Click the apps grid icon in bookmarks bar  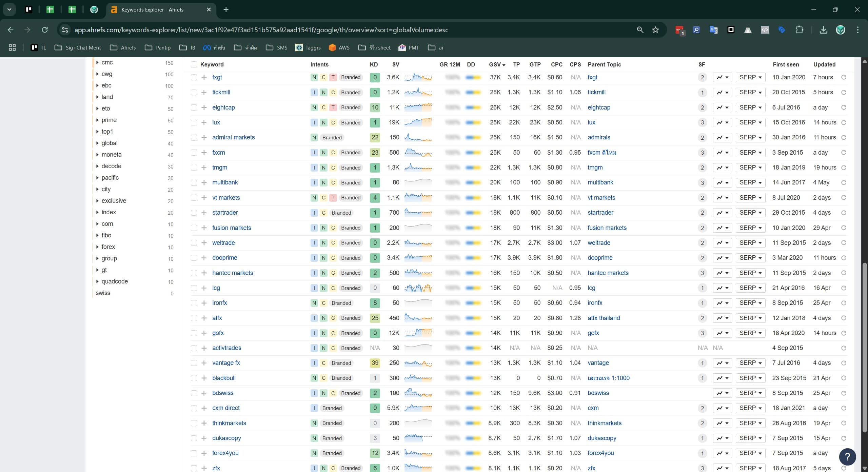(x=12, y=47)
